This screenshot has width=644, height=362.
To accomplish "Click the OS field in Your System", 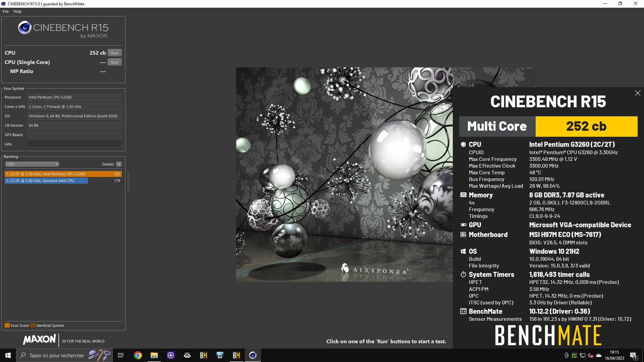I will (x=74, y=116).
